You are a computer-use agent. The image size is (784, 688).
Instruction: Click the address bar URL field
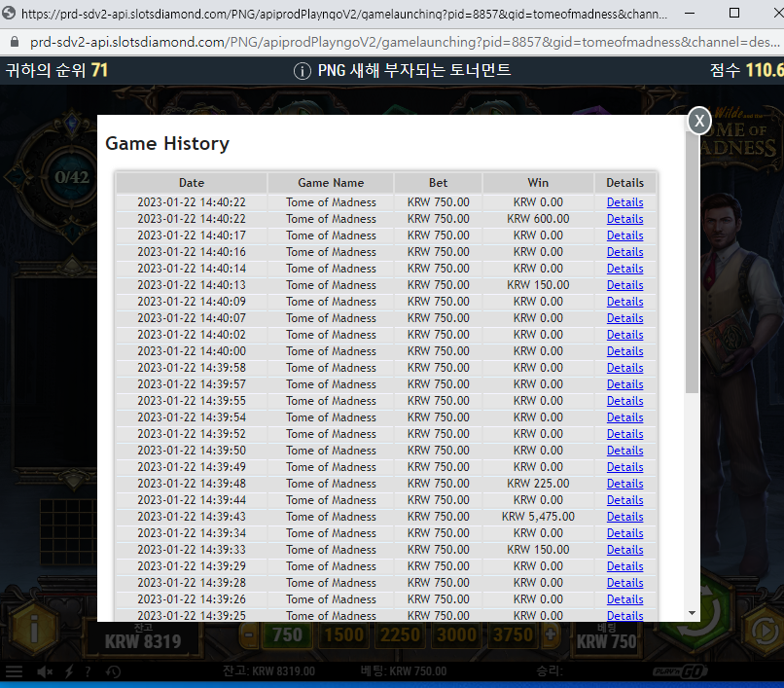pyautogui.click(x=405, y=42)
